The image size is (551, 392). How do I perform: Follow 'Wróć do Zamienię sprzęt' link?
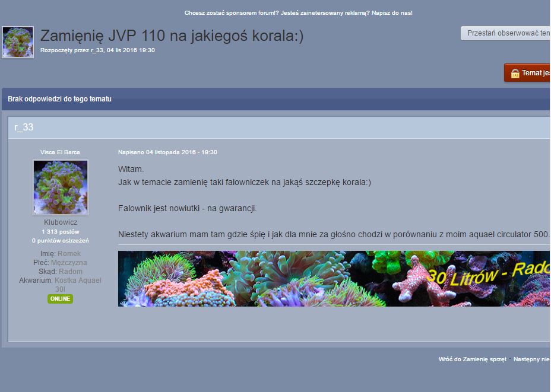click(472, 359)
